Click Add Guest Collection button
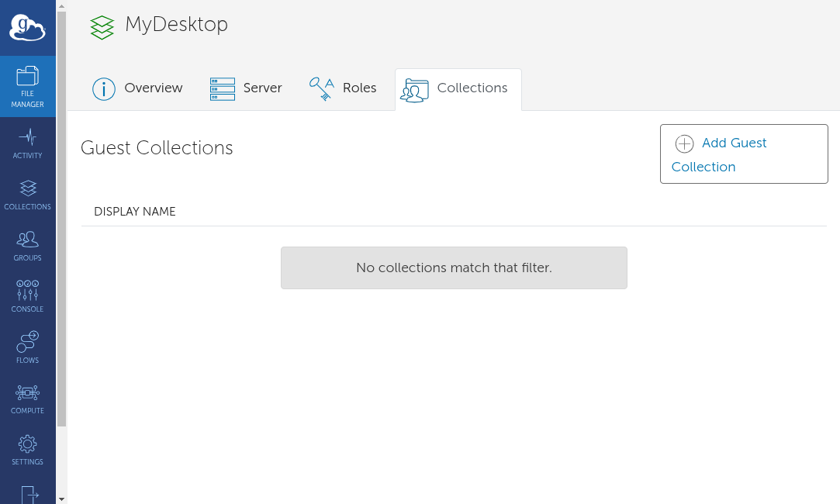This screenshot has height=504, width=840. coord(744,154)
